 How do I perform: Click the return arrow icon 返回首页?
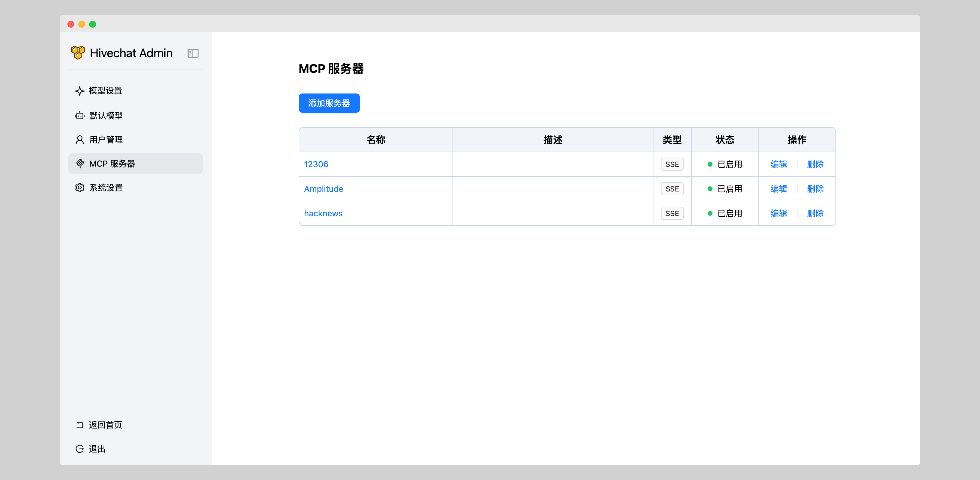click(79, 425)
